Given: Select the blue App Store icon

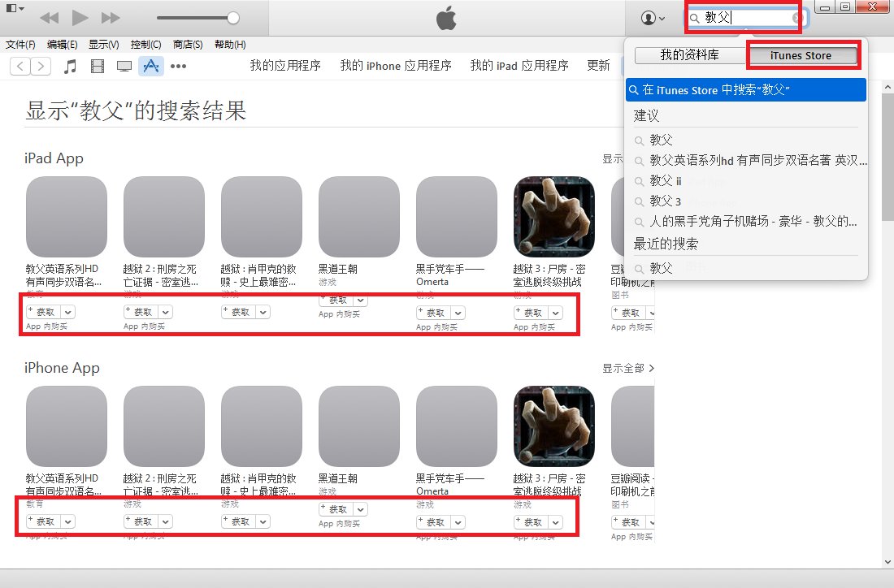Looking at the screenshot, I should pyautogui.click(x=151, y=66).
